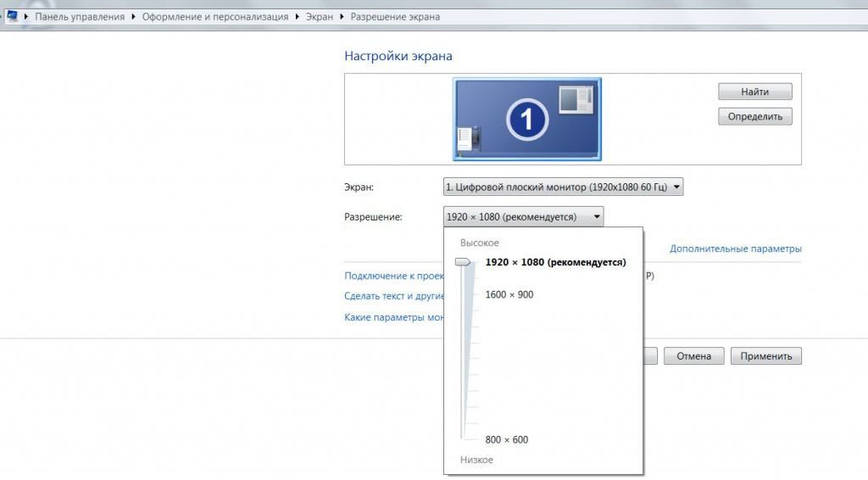The image size is (868, 480).
Task: Open the Разрешение resolution dropdown
Action: pyautogui.click(x=523, y=216)
